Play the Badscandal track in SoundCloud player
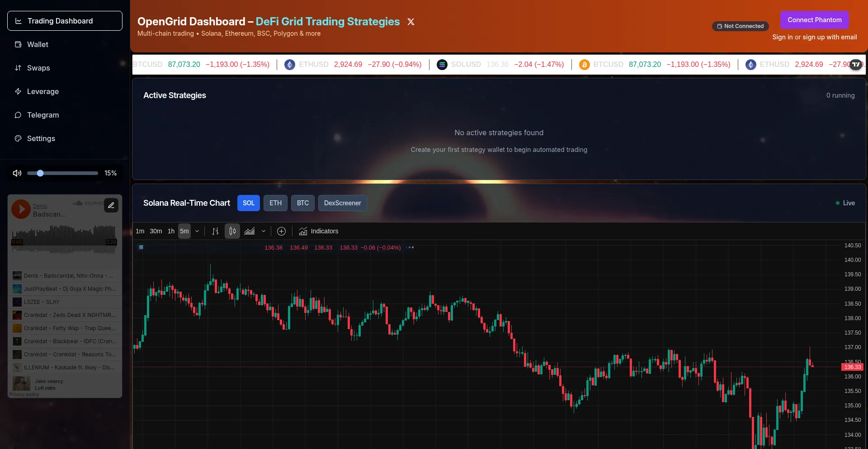Screen dimensions: 868x449 (21, 209)
